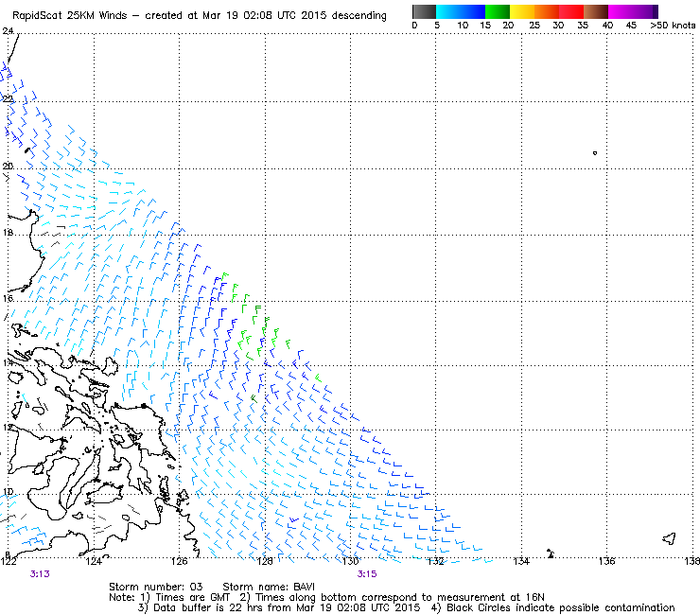The height and width of the screenshot is (615, 700).
Task: Click the longitude label '136'
Action: pos(606,561)
